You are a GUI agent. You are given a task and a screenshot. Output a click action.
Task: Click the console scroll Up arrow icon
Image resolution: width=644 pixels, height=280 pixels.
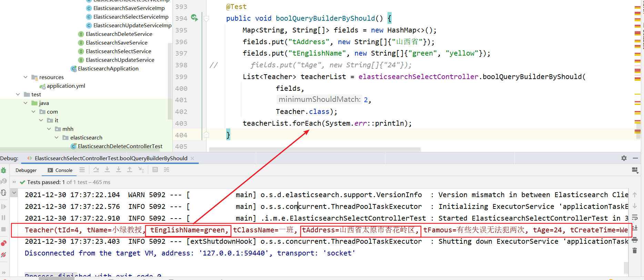pyautogui.click(x=635, y=195)
